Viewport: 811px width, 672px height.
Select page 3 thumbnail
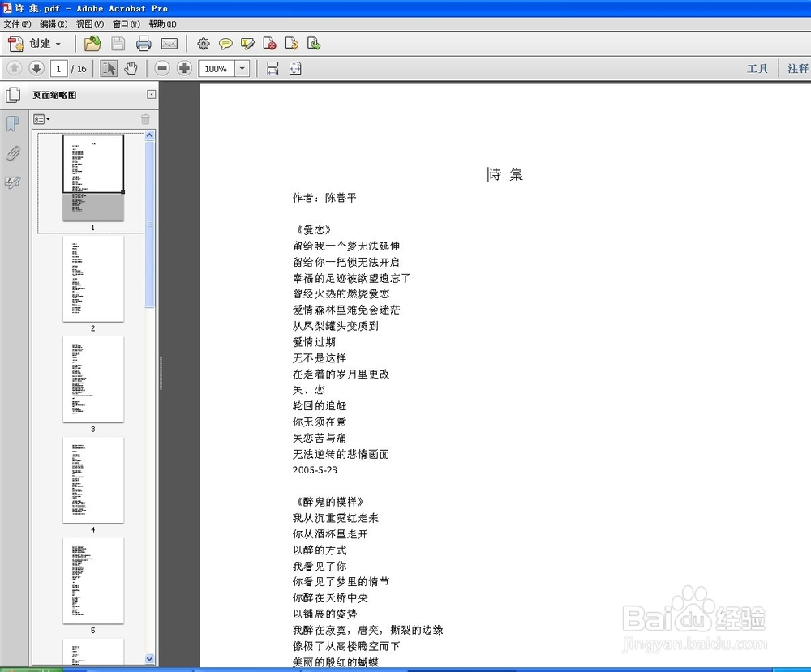coord(93,379)
